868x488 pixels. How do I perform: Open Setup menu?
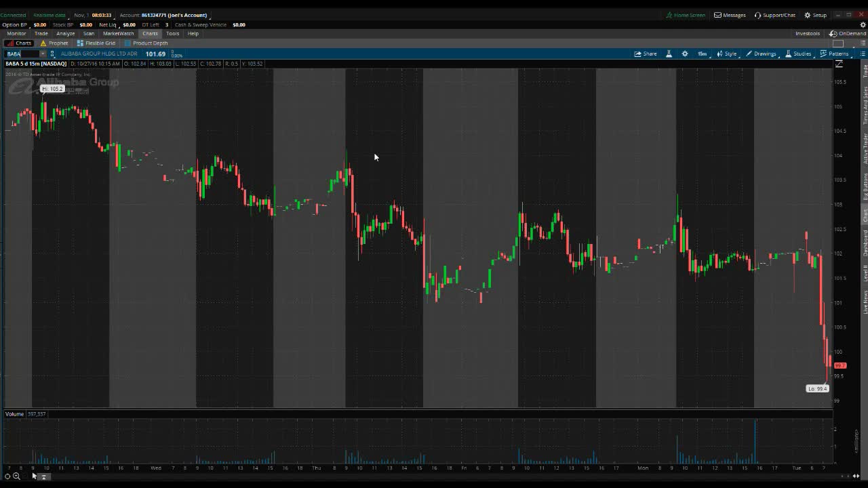tap(816, 15)
